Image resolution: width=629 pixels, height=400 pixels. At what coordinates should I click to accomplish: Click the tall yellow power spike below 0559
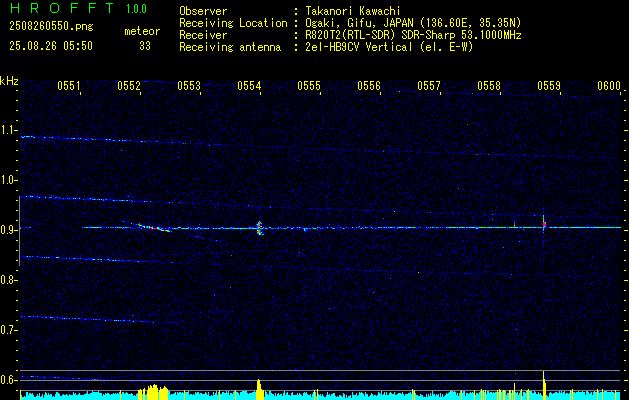pos(544,384)
